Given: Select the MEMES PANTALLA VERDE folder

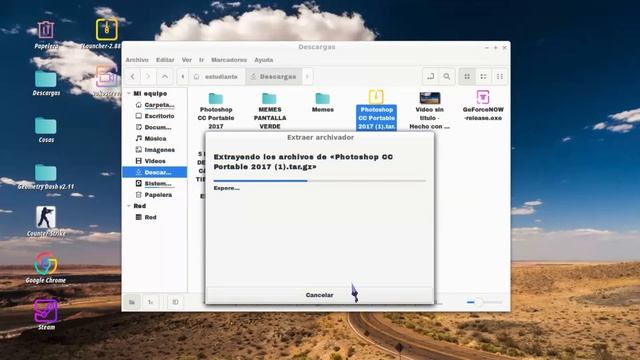Looking at the screenshot, I should (x=269, y=110).
